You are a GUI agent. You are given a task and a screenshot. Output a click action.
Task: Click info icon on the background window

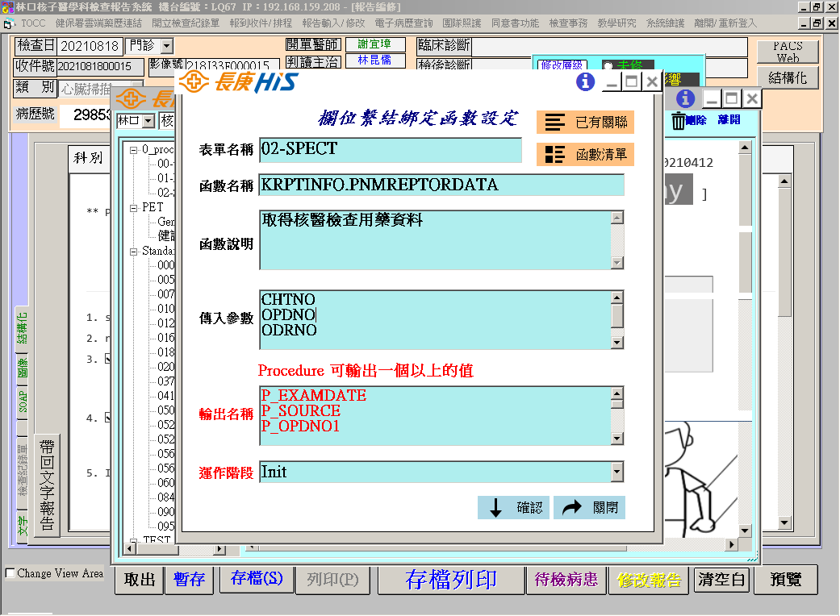685,98
